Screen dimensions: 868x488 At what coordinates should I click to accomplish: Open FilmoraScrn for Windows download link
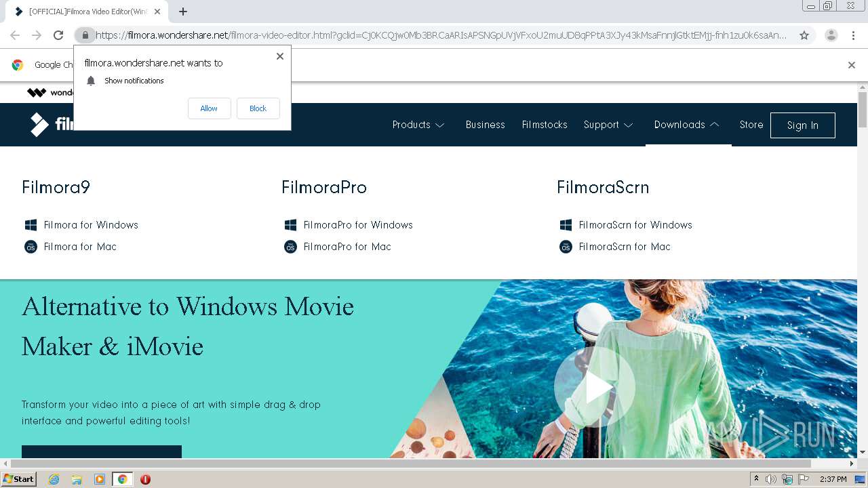635,225
